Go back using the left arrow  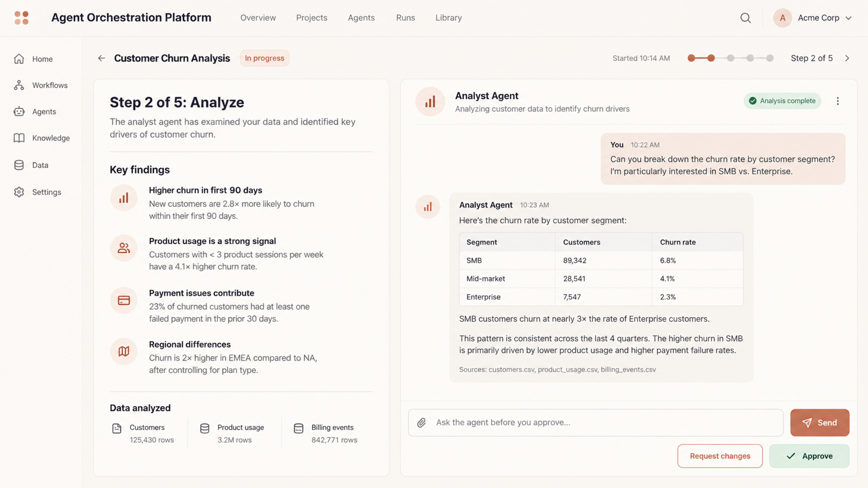(x=101, y=58)
